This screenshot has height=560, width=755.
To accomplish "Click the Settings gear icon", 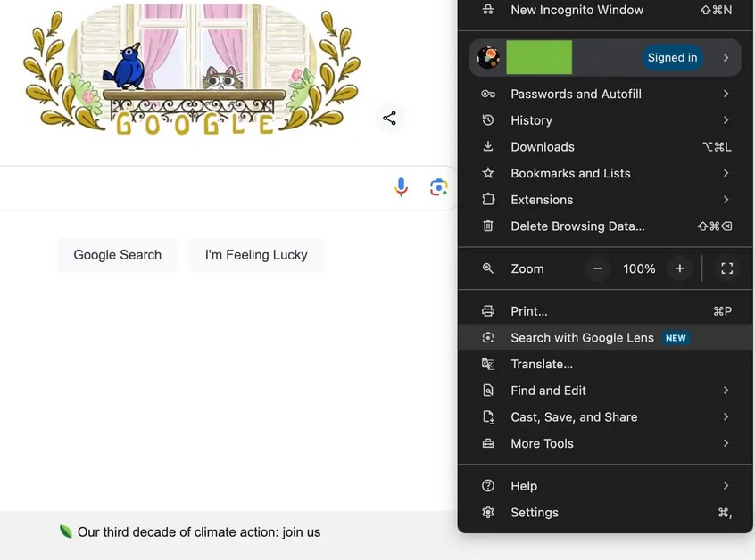I will pos(488,512).
